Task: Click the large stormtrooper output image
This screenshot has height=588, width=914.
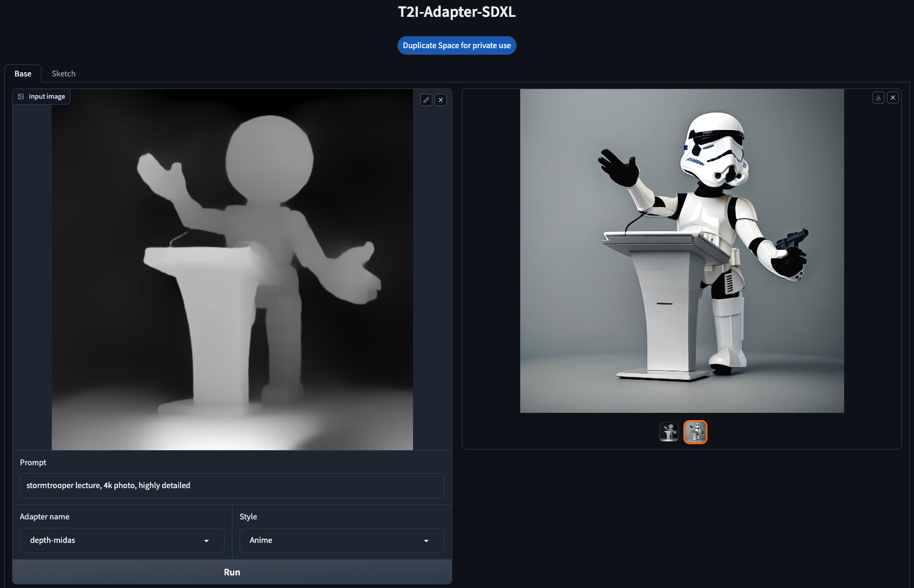Action: click(x=682, y=251)
